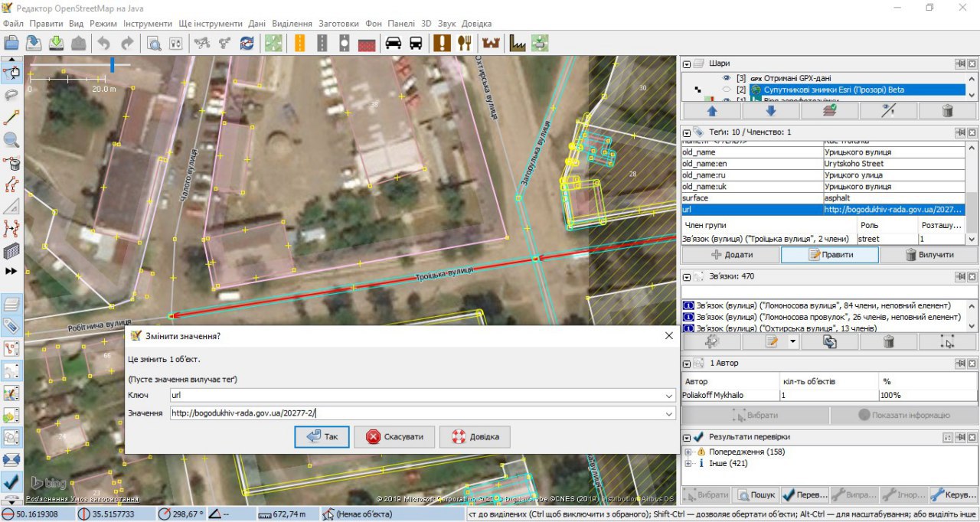Select old_name:en row in tags table

point(823,164)
